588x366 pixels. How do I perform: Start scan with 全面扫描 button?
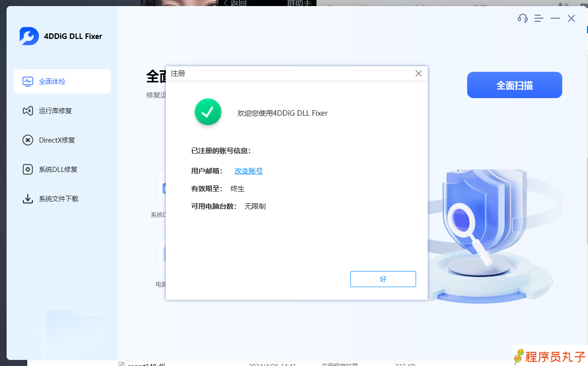click(x=515, y=85)
